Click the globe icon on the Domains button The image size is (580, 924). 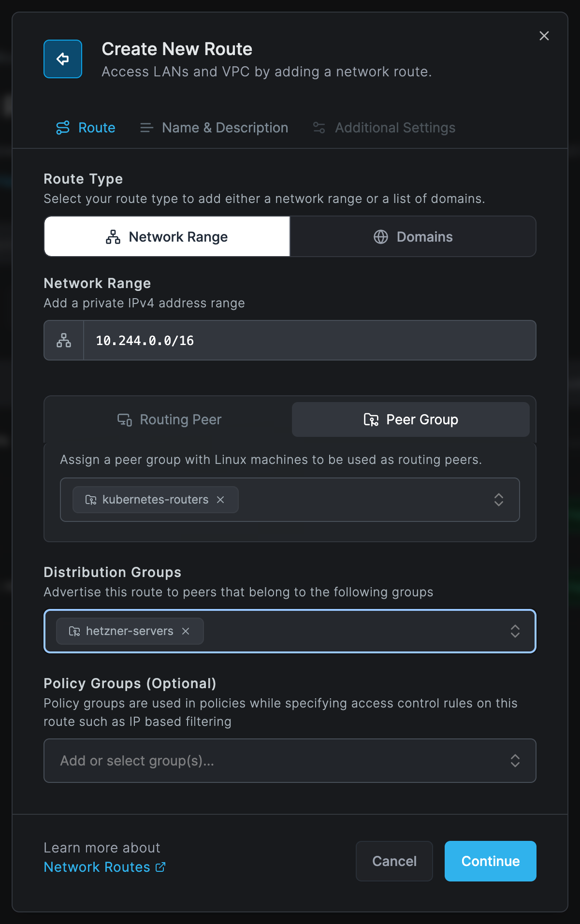click(x=381, y=237)
